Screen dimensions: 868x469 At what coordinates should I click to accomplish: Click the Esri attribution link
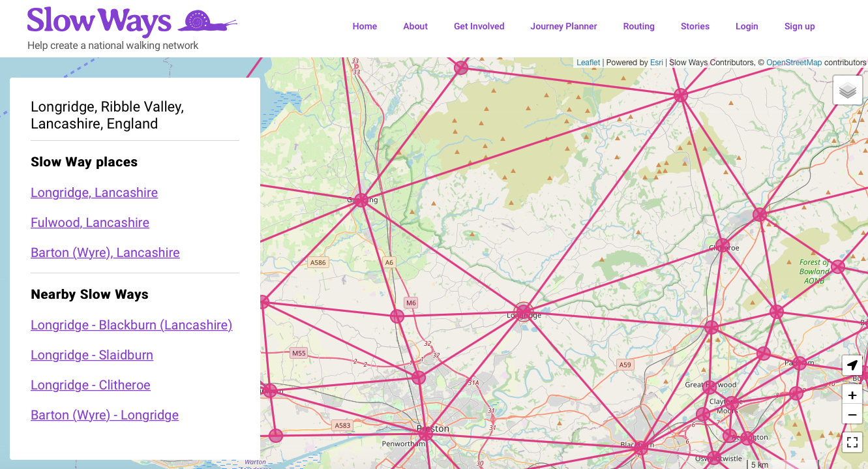(x=656, y=63)
